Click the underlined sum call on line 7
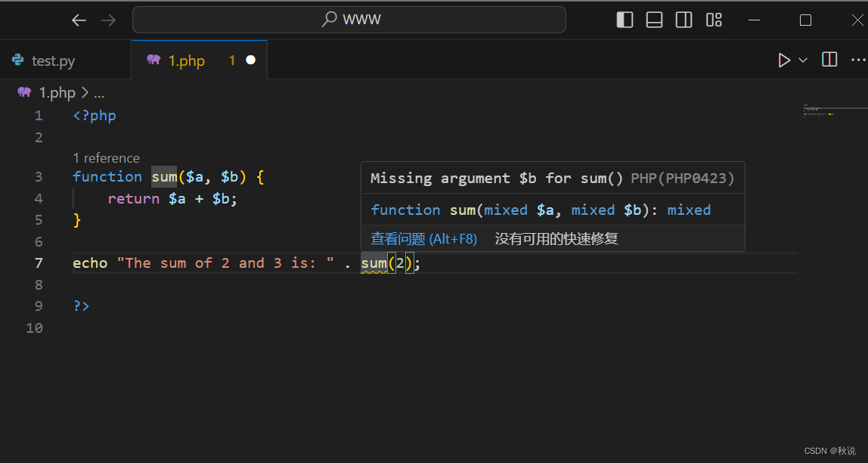868x463 pixels. tap(374, 263)
